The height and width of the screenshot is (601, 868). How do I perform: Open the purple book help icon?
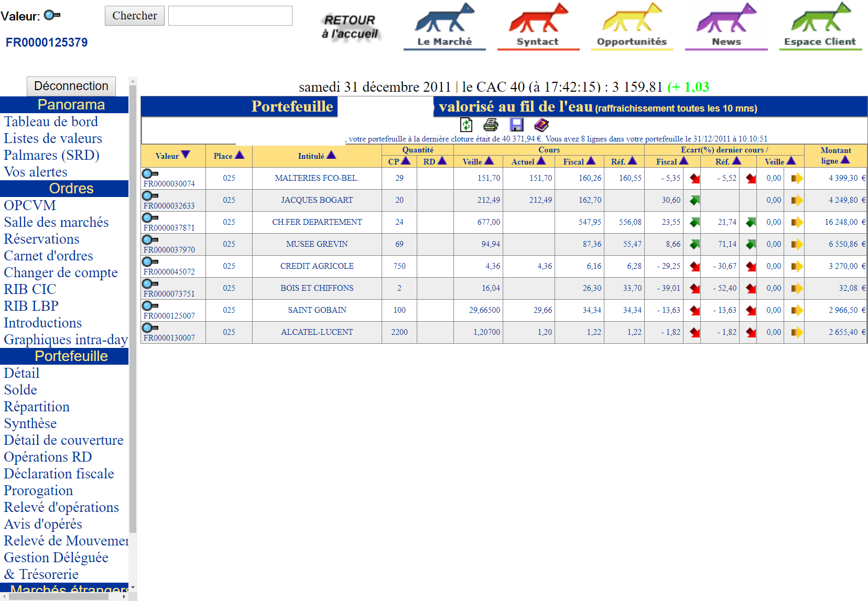541,125
